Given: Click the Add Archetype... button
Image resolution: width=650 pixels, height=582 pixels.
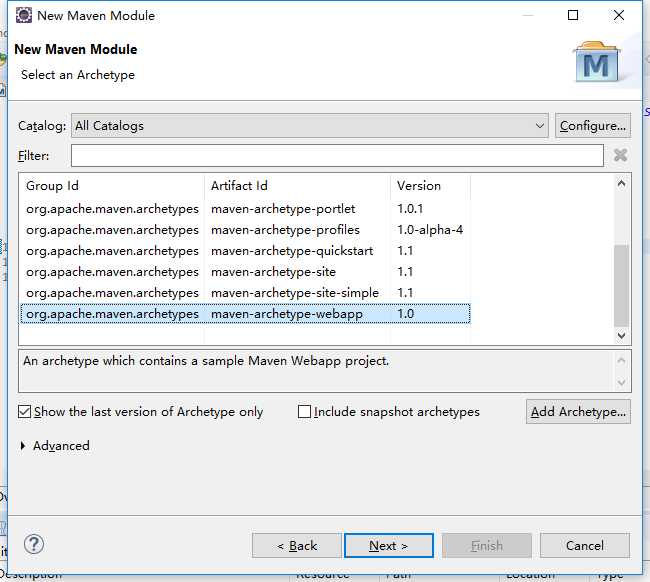Looking at the screenshot, I should tap(578, 412).
